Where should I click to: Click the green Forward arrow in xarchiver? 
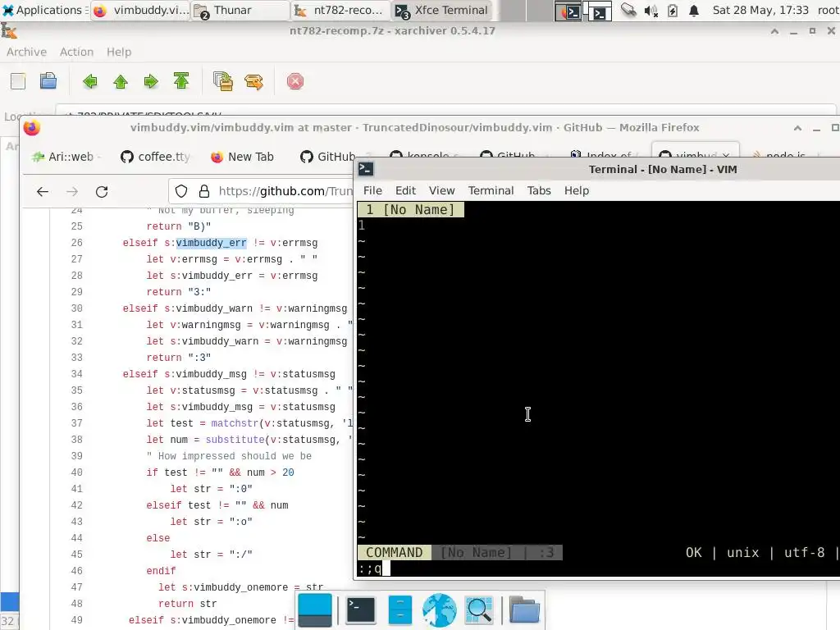[x=151, y=81]
